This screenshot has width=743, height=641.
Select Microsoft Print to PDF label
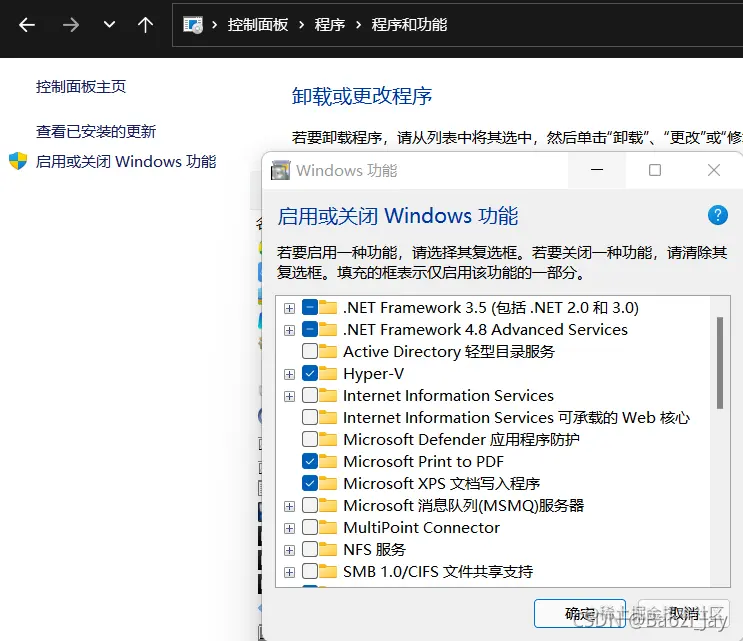pos(423,461)
